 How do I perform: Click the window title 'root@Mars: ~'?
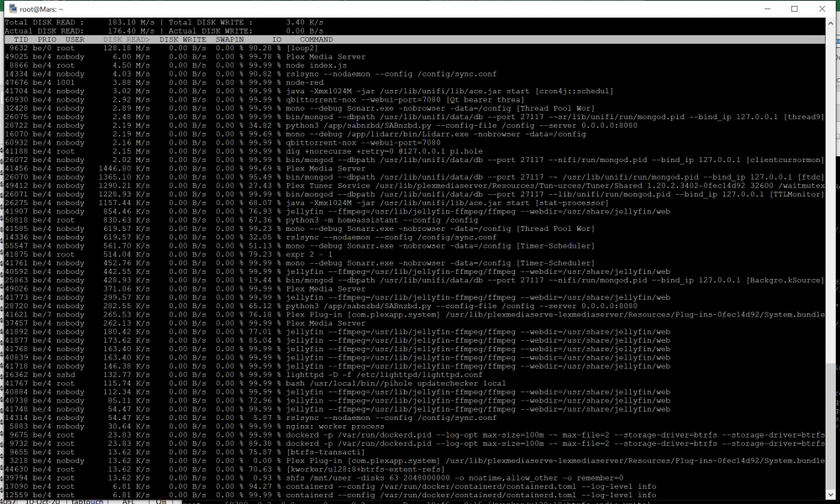coord(41,9)
